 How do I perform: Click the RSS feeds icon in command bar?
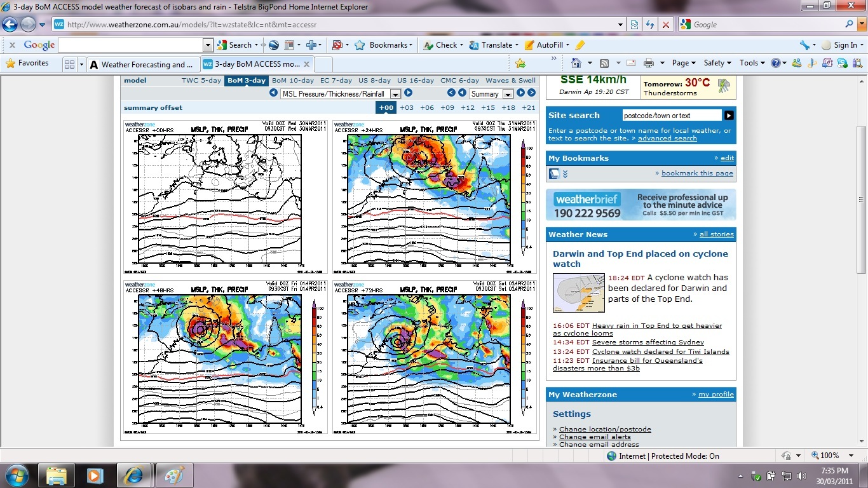[604, 63]
